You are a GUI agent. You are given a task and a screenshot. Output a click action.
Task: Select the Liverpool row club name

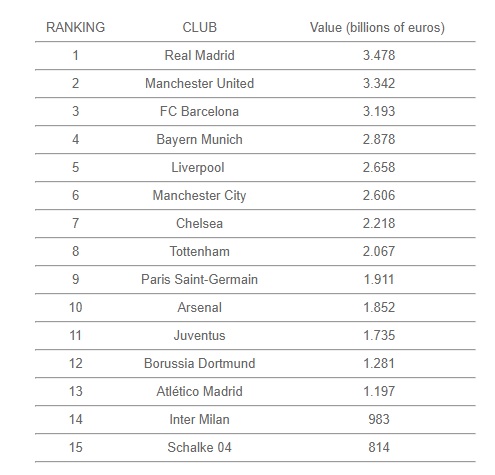tap(198, 168)
